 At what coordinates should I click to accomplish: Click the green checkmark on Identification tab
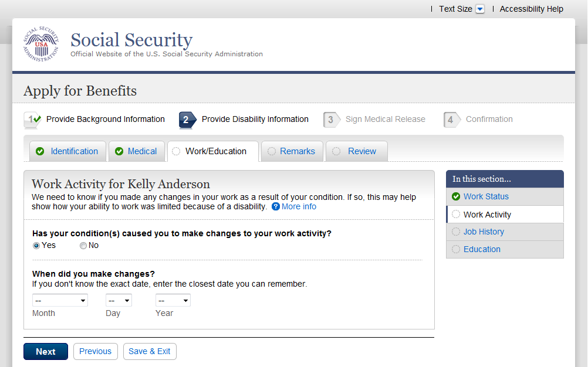(40, 151)
